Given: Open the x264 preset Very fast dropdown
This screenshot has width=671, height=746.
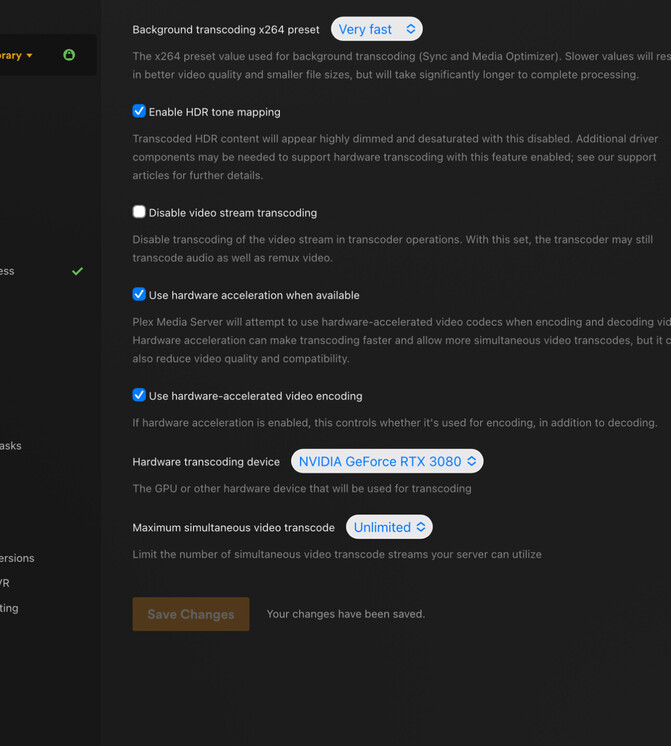Looking at the screenshot, I should coord(377,29).
